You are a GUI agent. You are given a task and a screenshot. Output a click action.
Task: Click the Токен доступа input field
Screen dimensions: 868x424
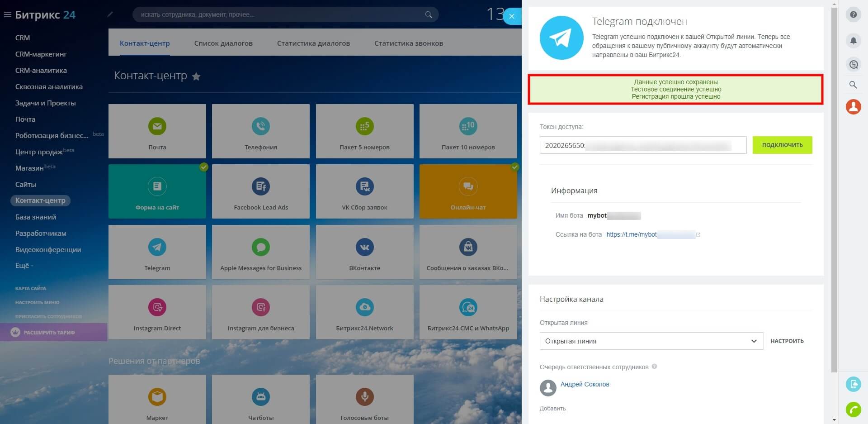click(x=643, y=145)
